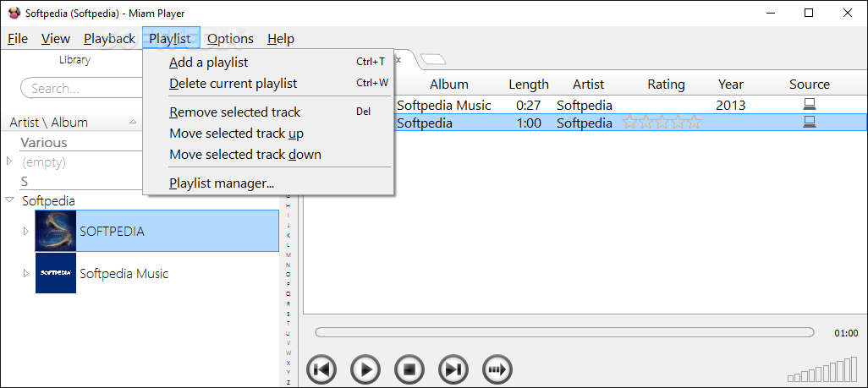The image size is (868, 388).
Task: Click first star in Rating column
Action: click(629, 123)
